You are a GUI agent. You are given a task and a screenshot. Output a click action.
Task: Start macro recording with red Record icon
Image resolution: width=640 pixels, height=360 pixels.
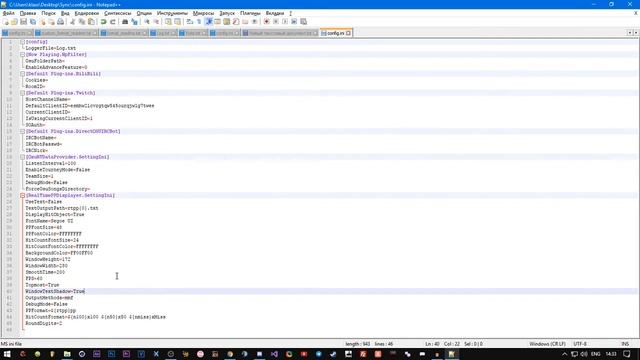267,22
